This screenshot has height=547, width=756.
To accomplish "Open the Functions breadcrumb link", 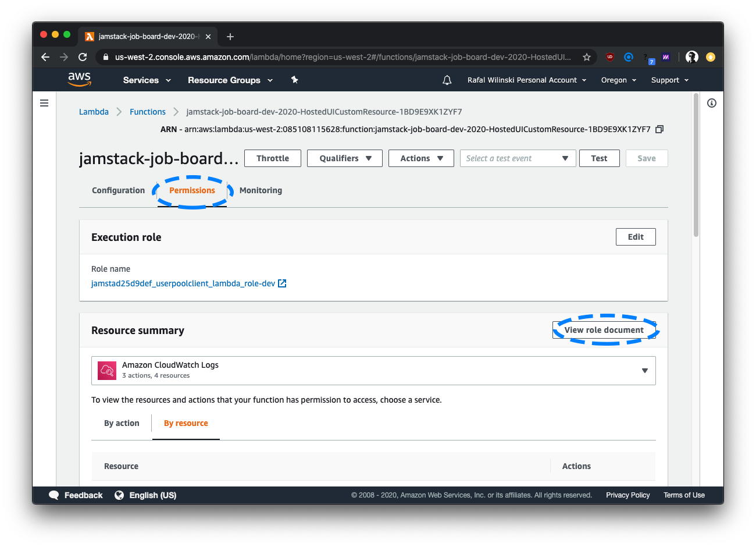I will click(x=148, y=112).
